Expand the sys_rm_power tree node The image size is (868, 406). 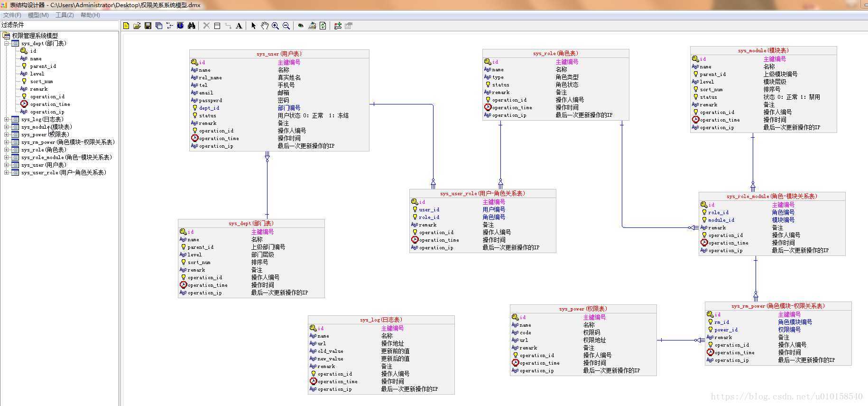[x=7, y=142]
